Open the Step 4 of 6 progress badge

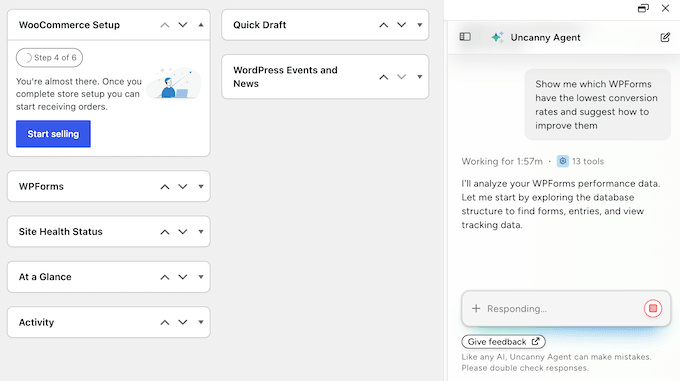(49, 58)
